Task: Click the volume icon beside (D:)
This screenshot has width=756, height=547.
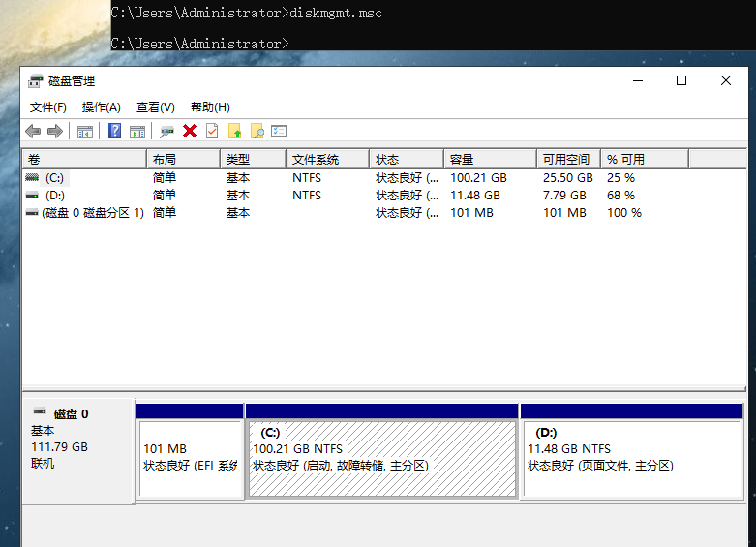Action: pos(32,195)
